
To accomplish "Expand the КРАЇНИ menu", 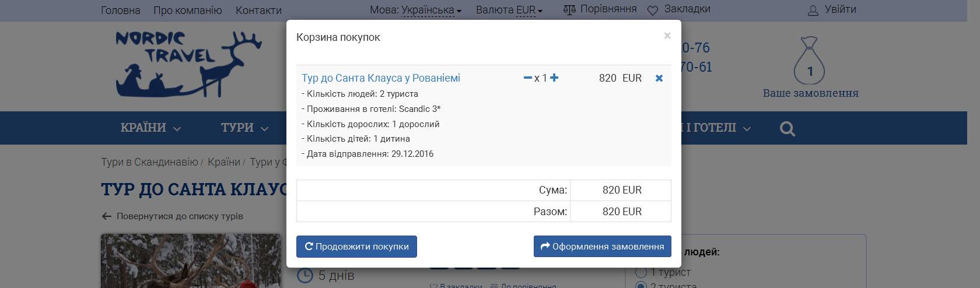I will point(150,128).
